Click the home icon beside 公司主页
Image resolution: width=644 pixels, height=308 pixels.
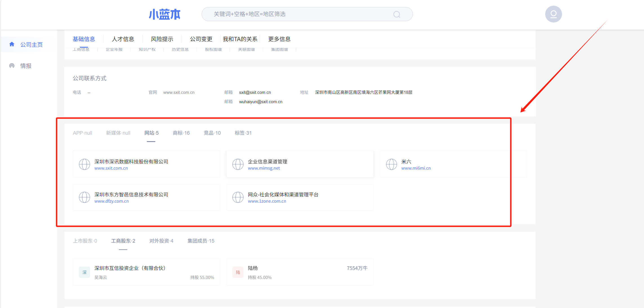point(12,44)
